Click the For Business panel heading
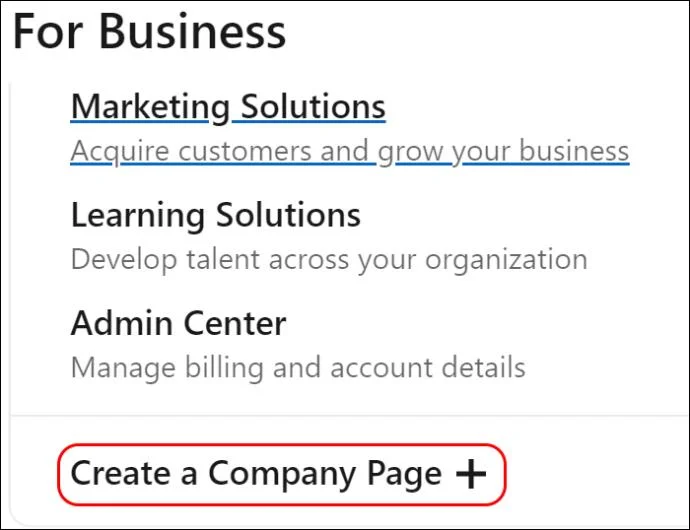 tap(149, 31)
